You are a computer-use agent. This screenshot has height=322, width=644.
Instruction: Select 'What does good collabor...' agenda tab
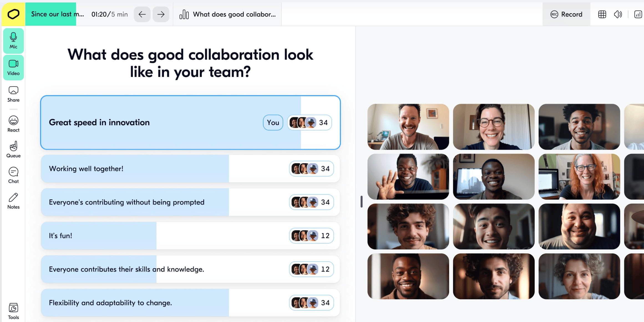point(227,14)
